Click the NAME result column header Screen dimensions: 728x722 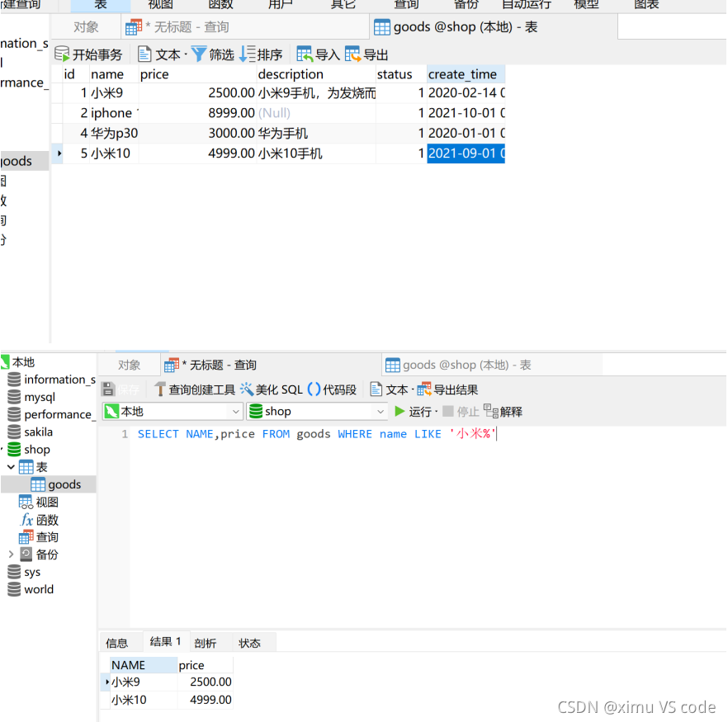pos(144,664)
